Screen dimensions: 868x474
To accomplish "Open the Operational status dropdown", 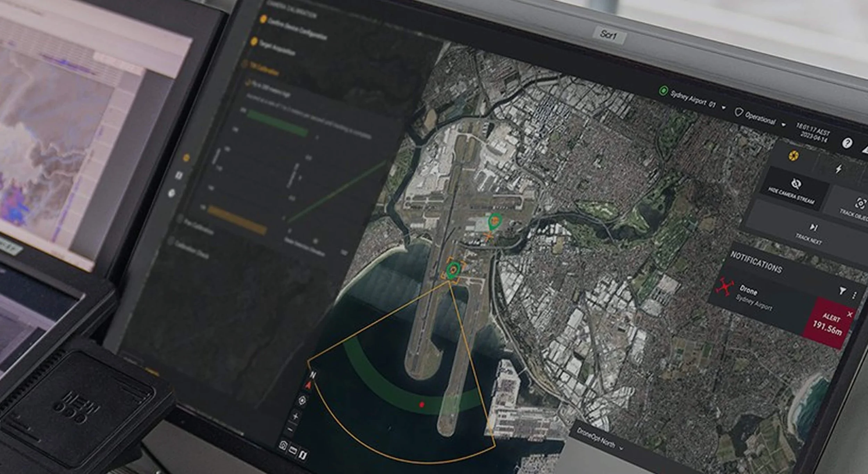I will pos(783,125).
